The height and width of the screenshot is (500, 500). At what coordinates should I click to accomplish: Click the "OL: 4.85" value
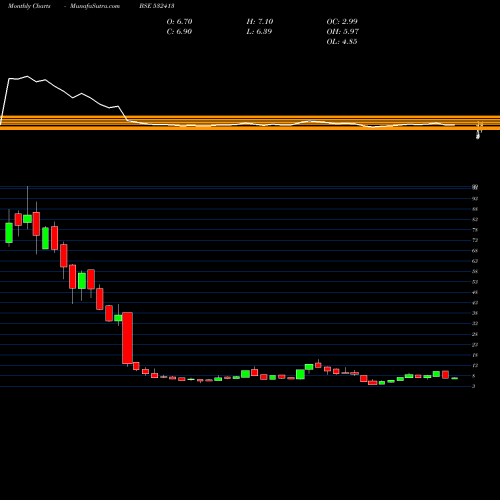(342, 41)
